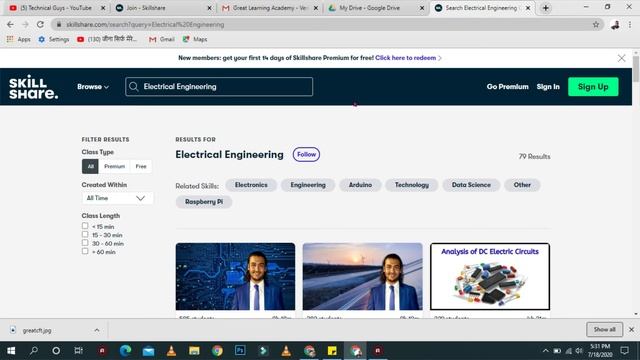Open Apps bookmark shortcut
This screenshot has width=640, height=360.
point(19,39)
